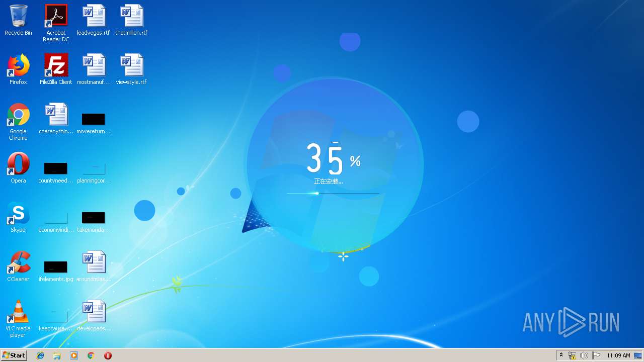The width and height of the screenshot is (644, 362).
Task: Open Opera from the taskbar
Action: (108, 355)
